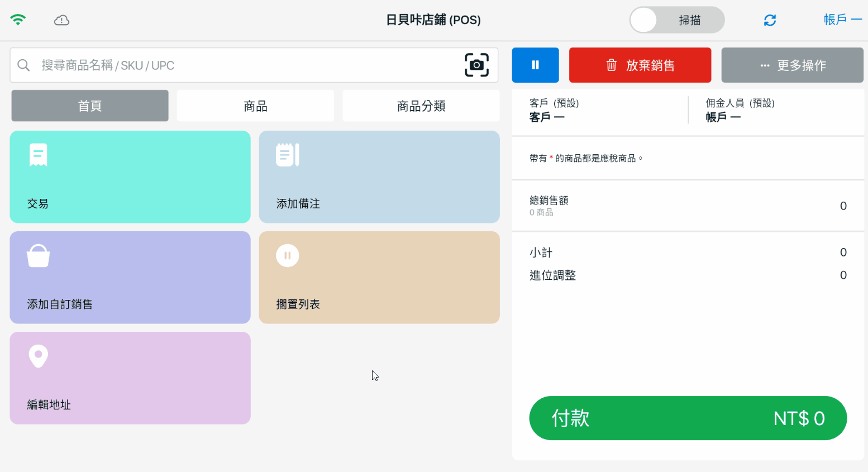Open the camera barcode scanner icon
This screenshot has width=868, height=472.
[476, 65]
